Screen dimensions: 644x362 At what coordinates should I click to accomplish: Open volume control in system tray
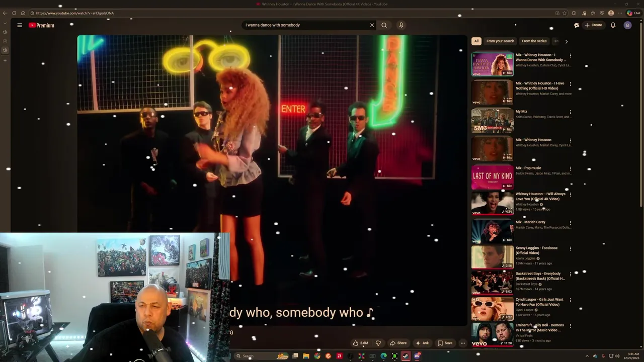click(x=617, y=356)
